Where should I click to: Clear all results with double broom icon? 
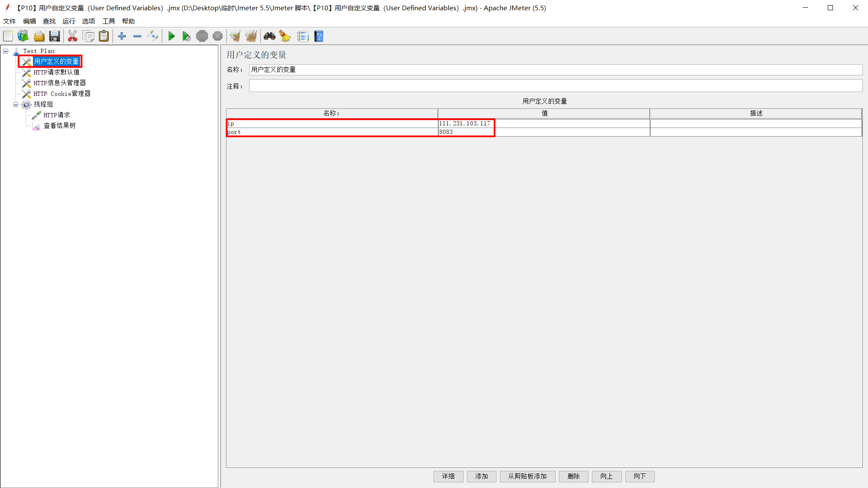tap(251, 36)
